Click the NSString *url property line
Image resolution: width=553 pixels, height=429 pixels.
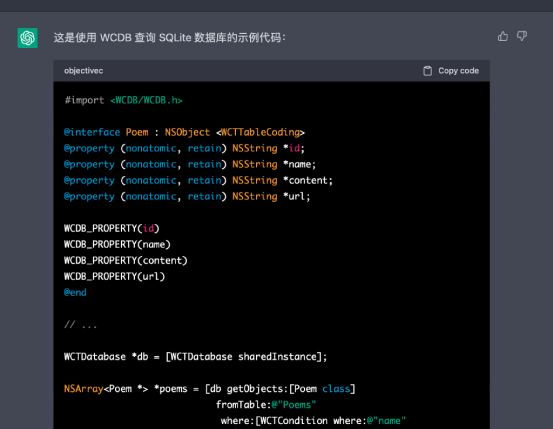coord(187,197)
